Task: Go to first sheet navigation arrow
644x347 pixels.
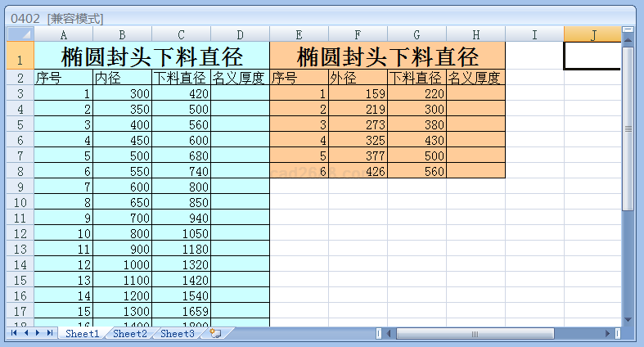Action: [15, 333]
